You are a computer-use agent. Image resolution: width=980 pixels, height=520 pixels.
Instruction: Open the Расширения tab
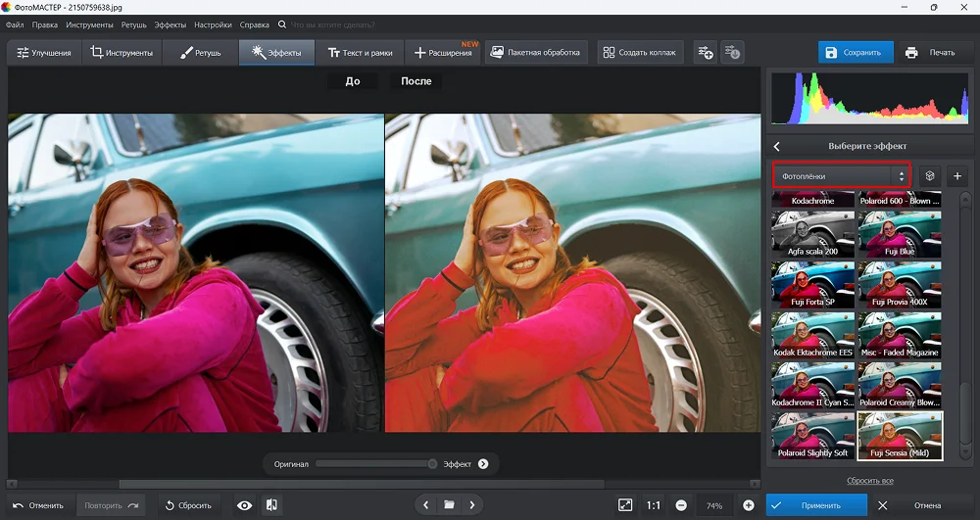(x=443, y=53)
